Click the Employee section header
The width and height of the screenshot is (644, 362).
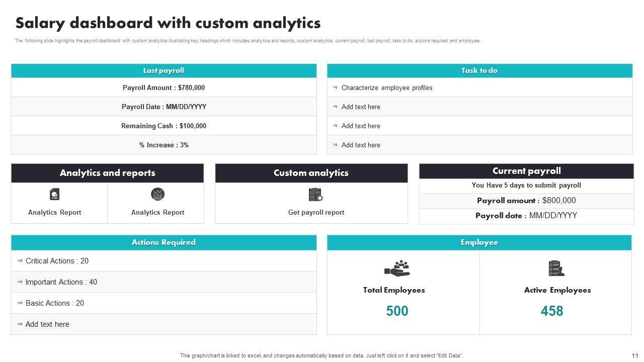[479, 242]
